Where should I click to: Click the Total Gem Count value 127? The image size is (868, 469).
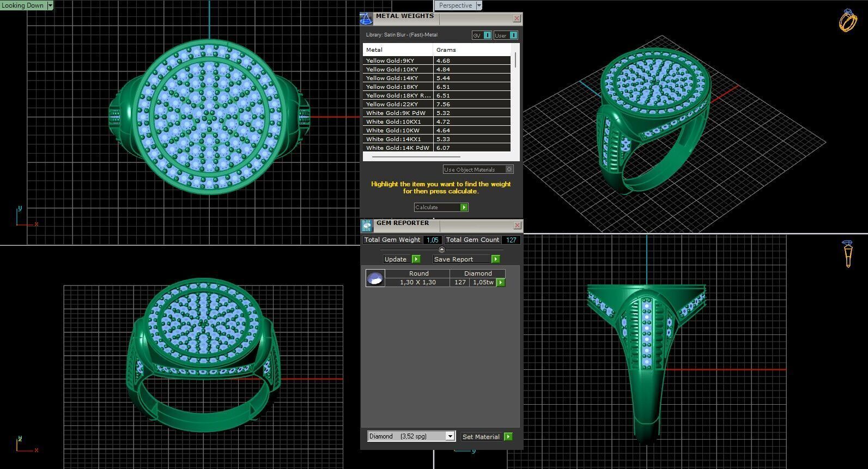511,240
